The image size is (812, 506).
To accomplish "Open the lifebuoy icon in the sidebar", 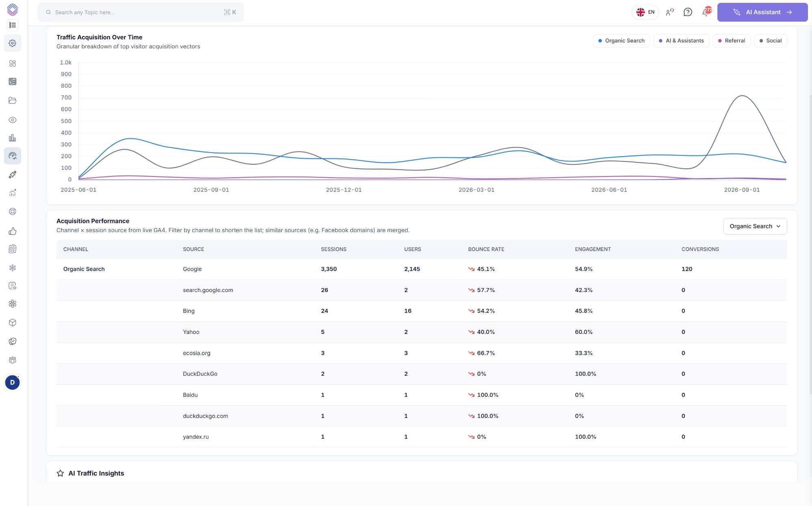I will 13,211.
